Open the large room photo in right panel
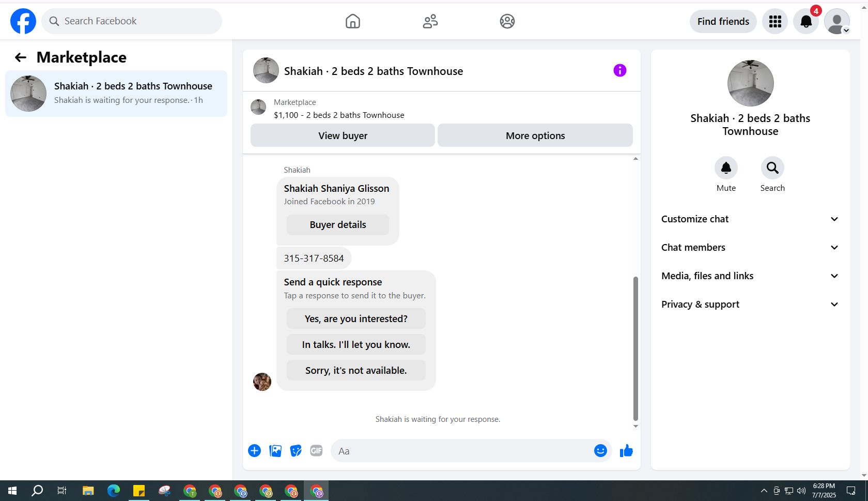This screenshot has width=868, height=501. tap(750, 83)
